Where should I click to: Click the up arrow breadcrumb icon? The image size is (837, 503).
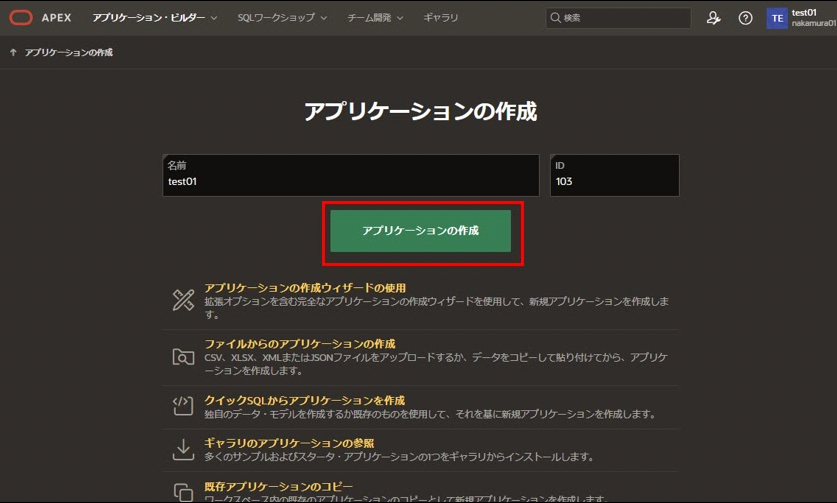coord(13,52)
